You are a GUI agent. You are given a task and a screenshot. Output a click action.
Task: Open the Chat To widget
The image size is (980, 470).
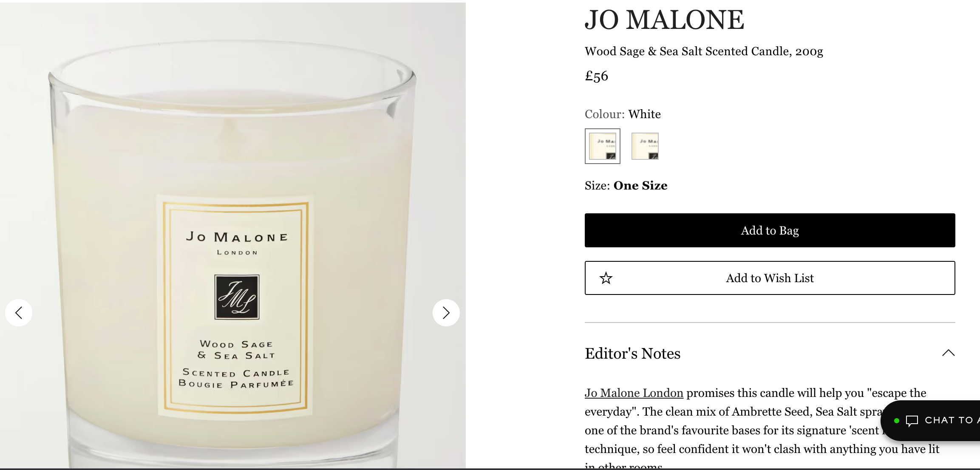tap(931, 421)
